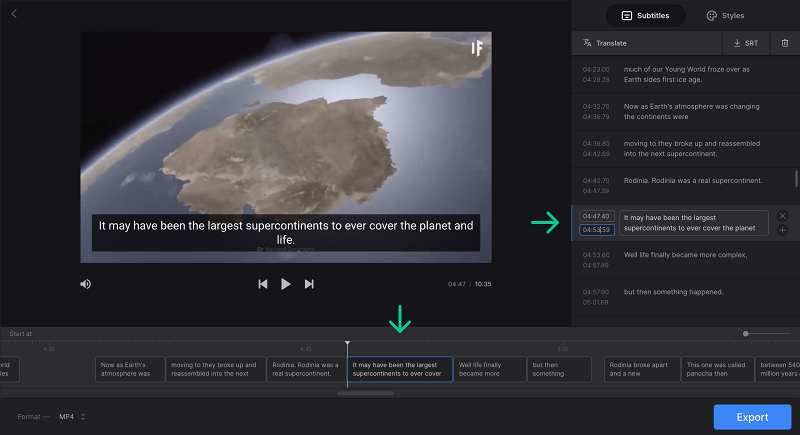
Task: Select subtitle 'Well life finally became more complex,'
Action: point(684,260)
